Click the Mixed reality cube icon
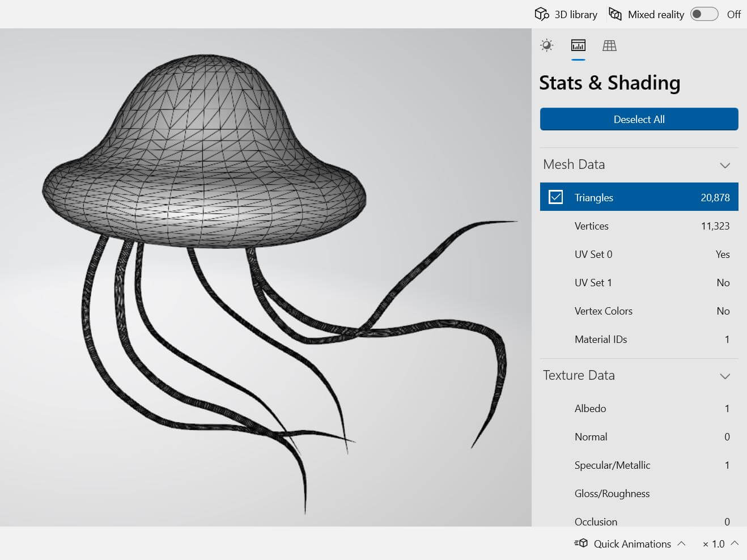 (615, 14)
